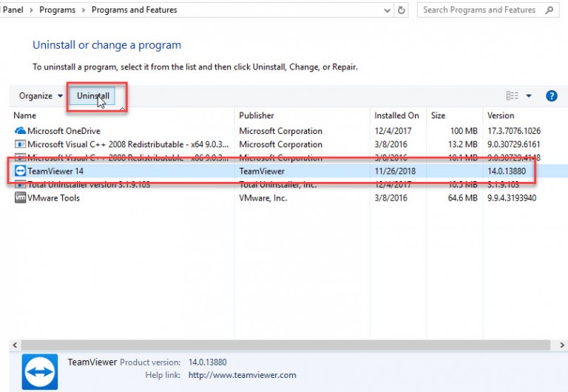Click the 11/26/2018 install date cell
This screenshot has width=568, height=392.
click(395, 171)
